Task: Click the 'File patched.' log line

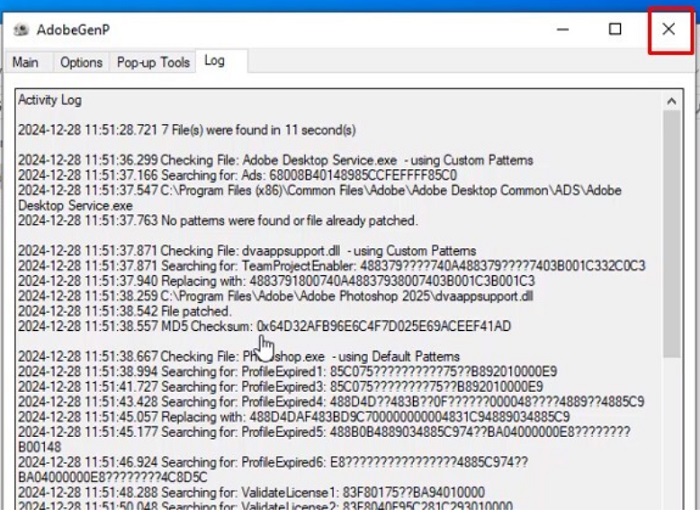Action: [x=125, y=311]
